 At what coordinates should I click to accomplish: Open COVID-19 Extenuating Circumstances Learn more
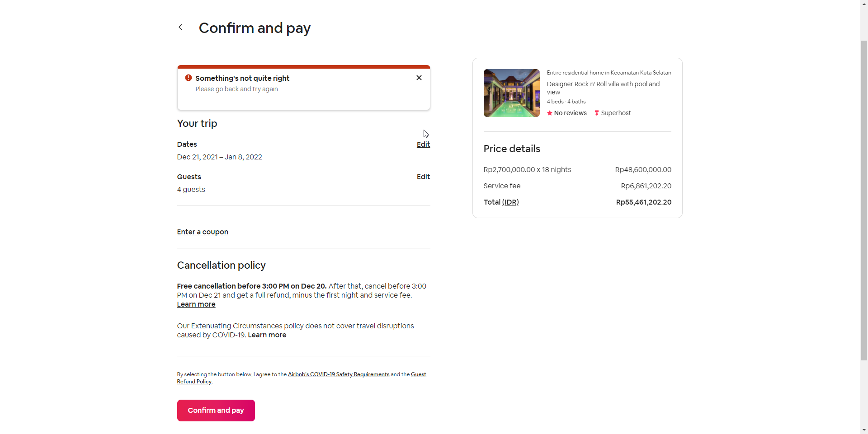click(267, 335)
